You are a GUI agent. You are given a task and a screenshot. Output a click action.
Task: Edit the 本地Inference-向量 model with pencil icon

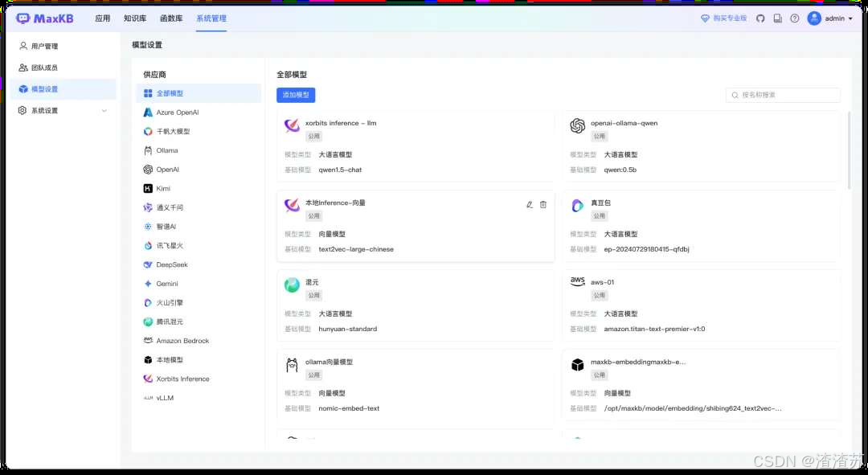[x=530, y=205]
